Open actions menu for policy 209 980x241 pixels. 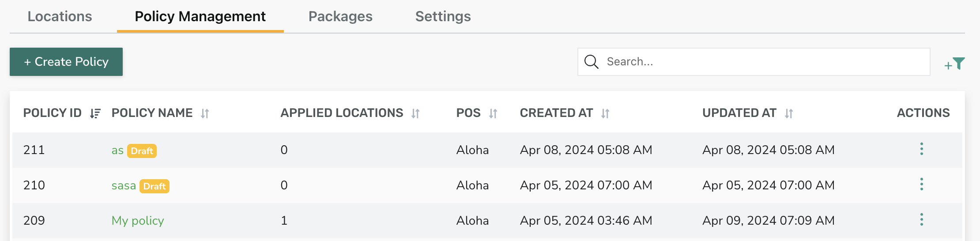pos(922,220)
